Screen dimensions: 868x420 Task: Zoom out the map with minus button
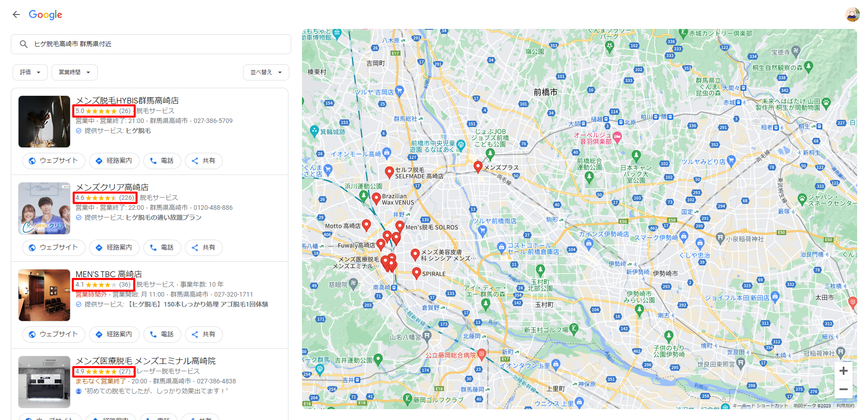pyautogui.click(x=843, y=389)
